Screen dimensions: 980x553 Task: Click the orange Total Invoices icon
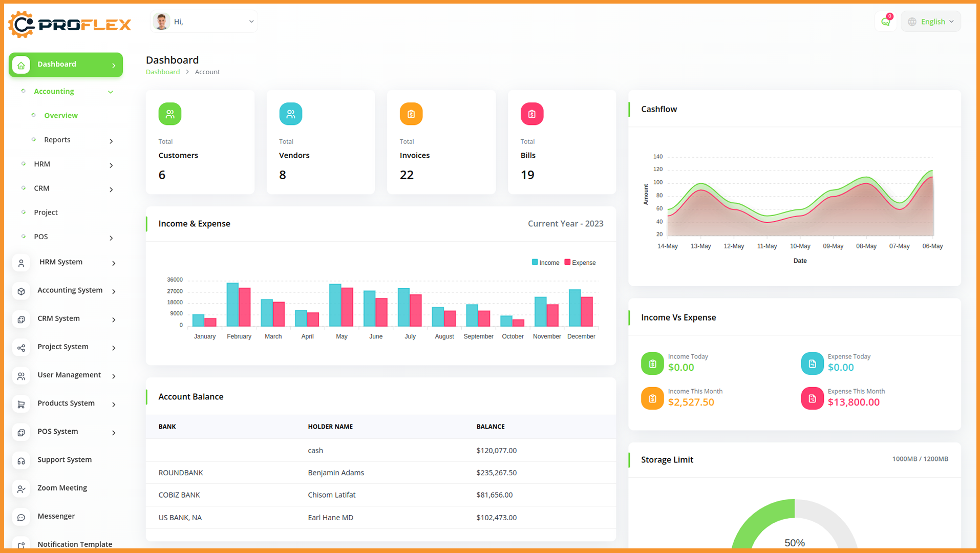pyautogui.click(x=411, y=114)
